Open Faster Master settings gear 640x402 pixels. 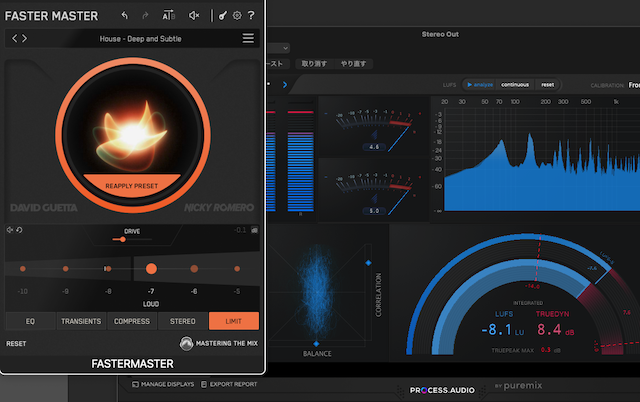point(237,16)
